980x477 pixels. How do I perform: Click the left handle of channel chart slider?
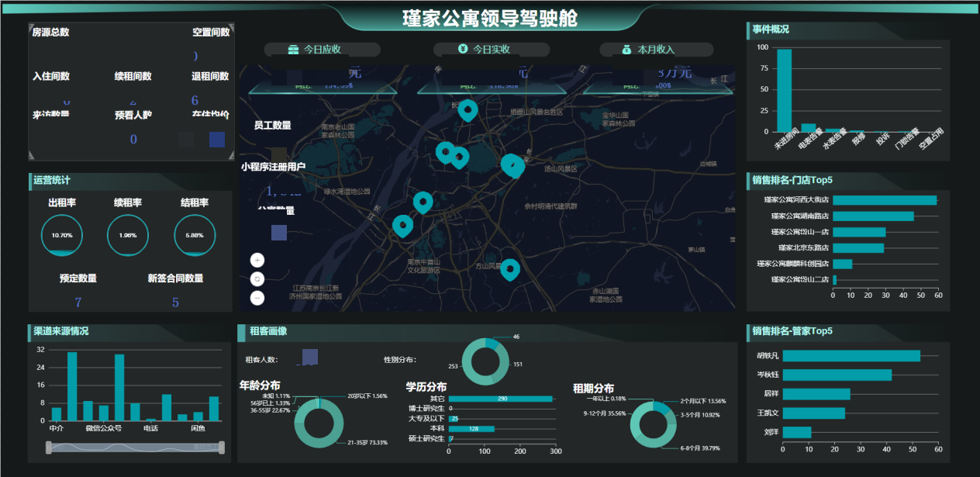tap(49, 448)
